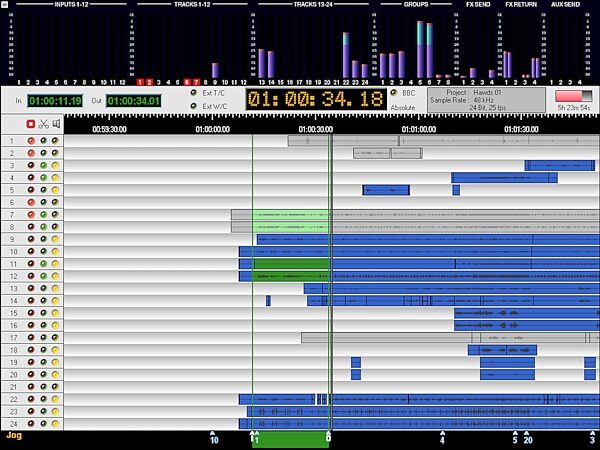
Task: Click the Out timecode field 01:00:34.01
Action: click(133, 101)
